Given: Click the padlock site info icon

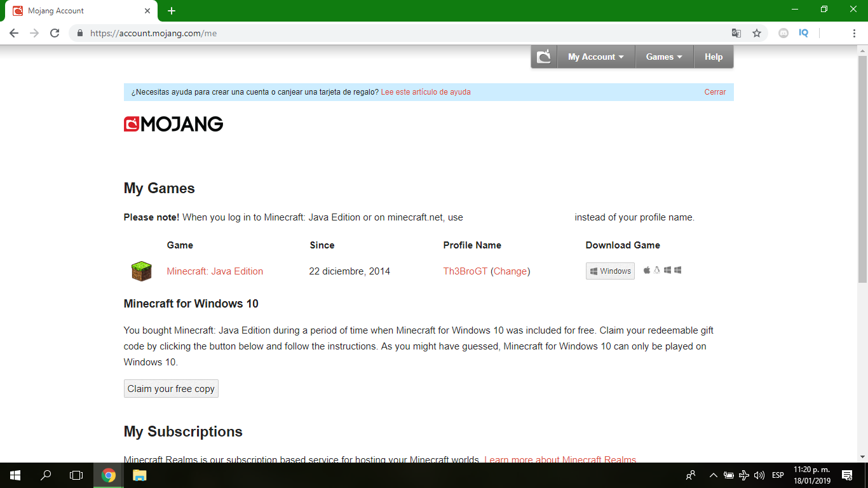Looking at the screenshot, I should point(80,33).
